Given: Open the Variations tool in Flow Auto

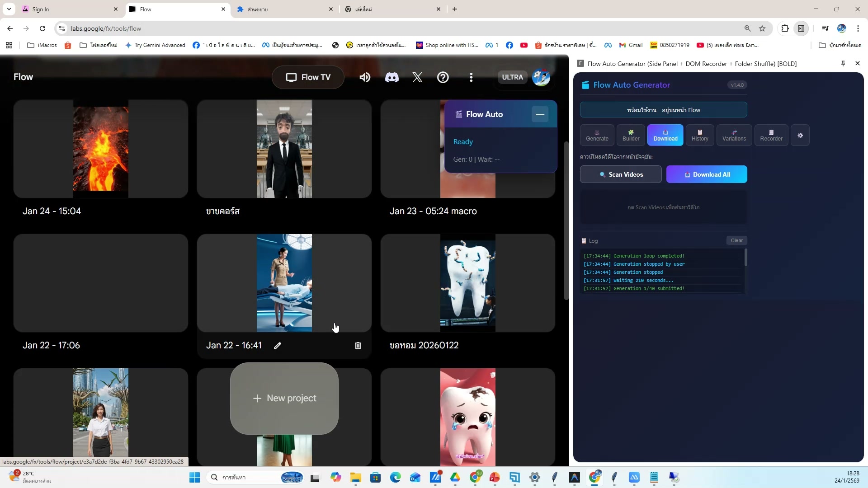Looking at the screenshot, I should point(733,135).
